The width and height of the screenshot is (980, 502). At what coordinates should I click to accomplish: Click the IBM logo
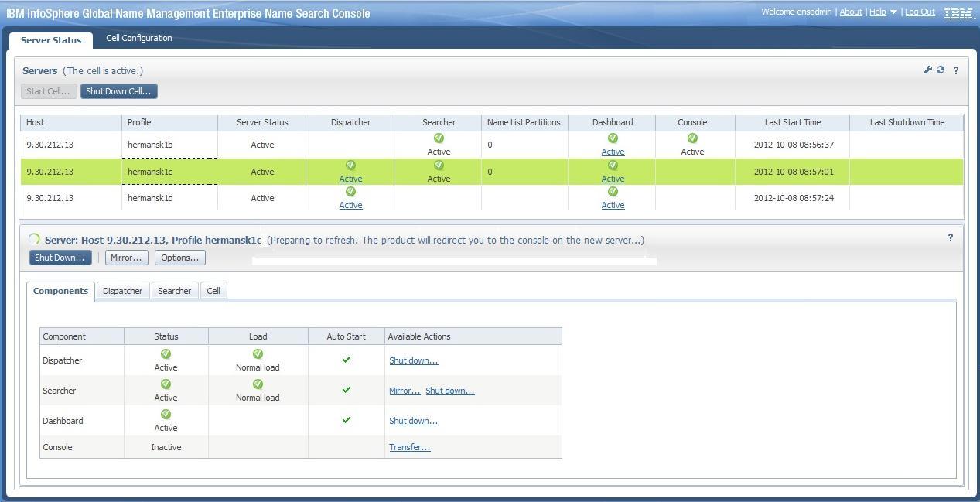(x=959, y=12)
